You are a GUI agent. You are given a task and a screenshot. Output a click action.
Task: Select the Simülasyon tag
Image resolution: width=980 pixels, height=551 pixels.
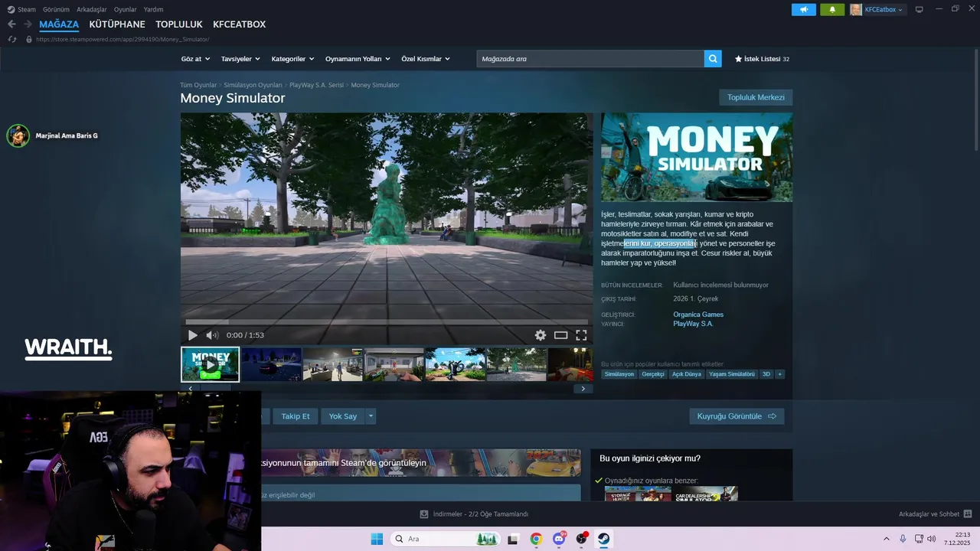click(619, 374)
